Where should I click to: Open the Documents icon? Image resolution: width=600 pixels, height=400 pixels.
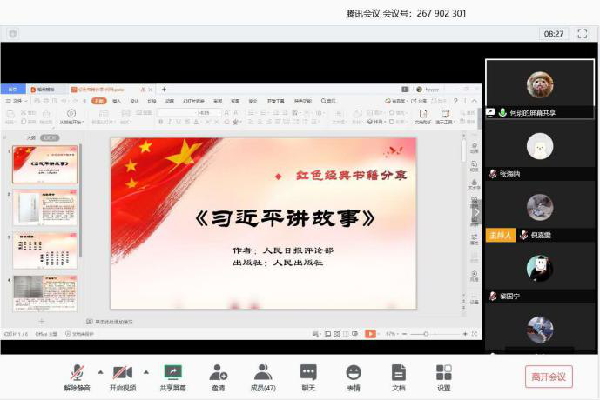tap(398, 376)
